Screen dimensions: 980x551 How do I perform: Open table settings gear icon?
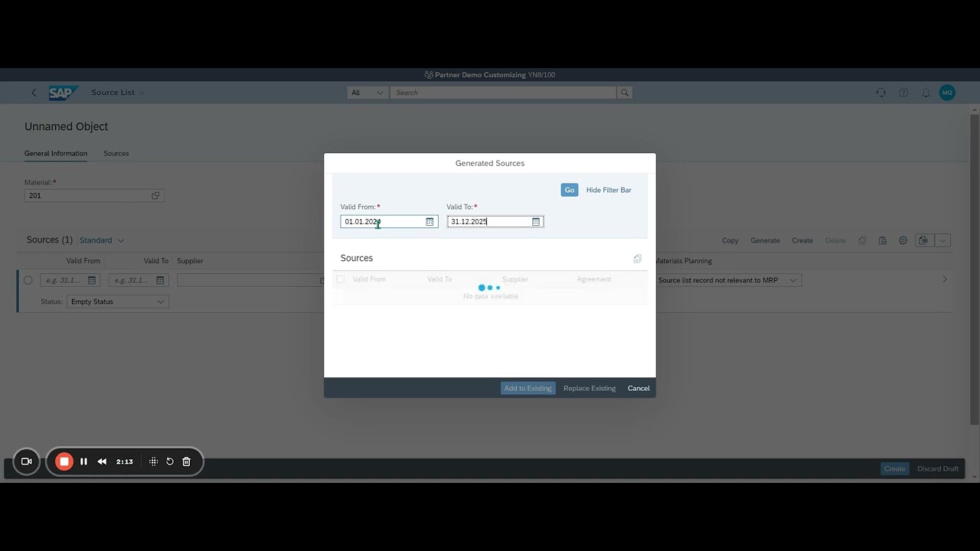[903, 240]
